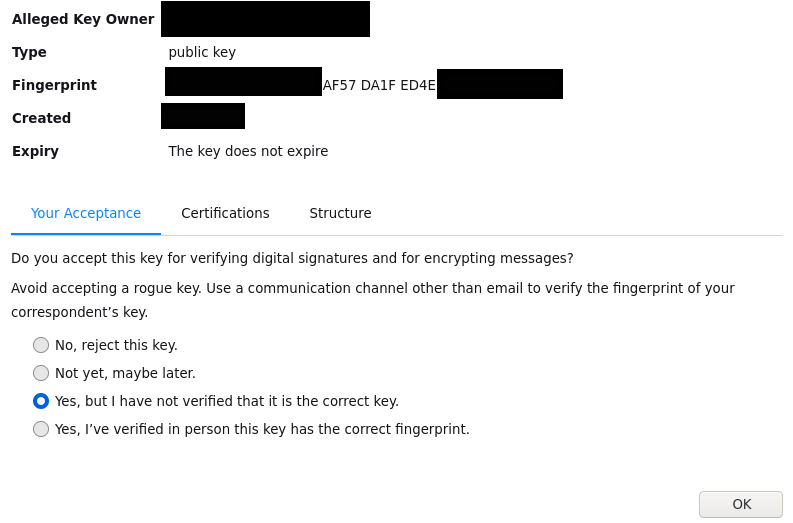Viewport: 793px width, 523px height.
Task: Click the Expiry field label
Action: (35, 151)
